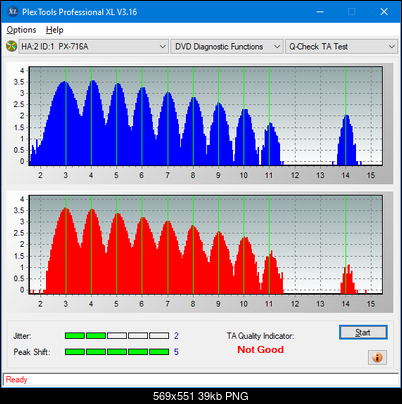Open the Help menu
This screenshot has height=404, width=402.
tap(55, 30)
